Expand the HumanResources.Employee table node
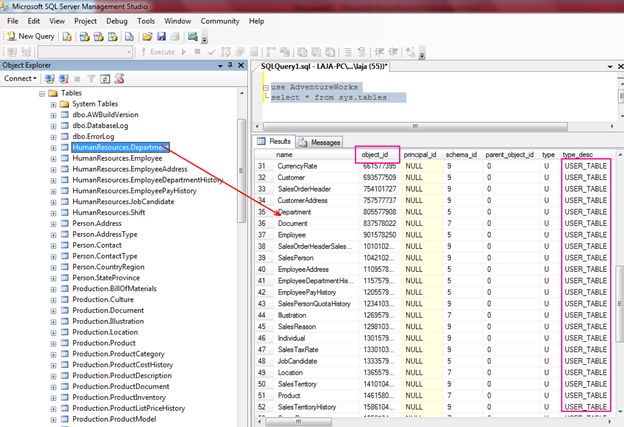Viewport: 624px width, 427px height. (x=52, y=158)
